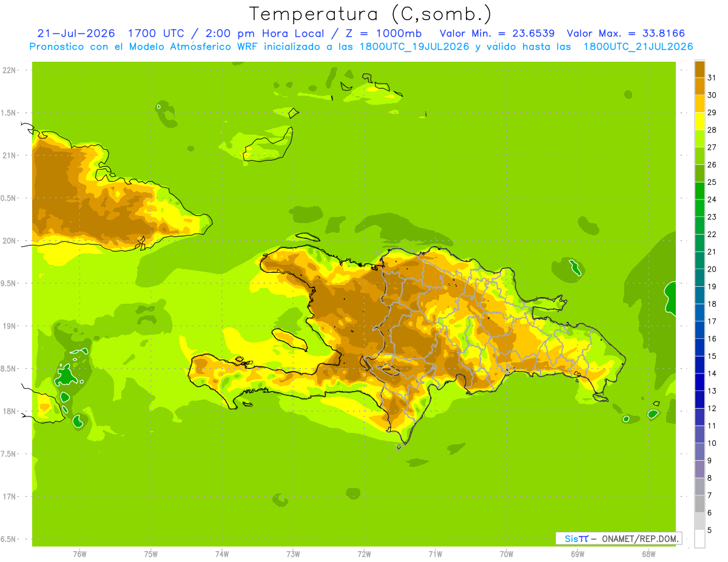Click the '18N' latitude axis label
This screenshot has height=562, width=728.
pos(10,411)
